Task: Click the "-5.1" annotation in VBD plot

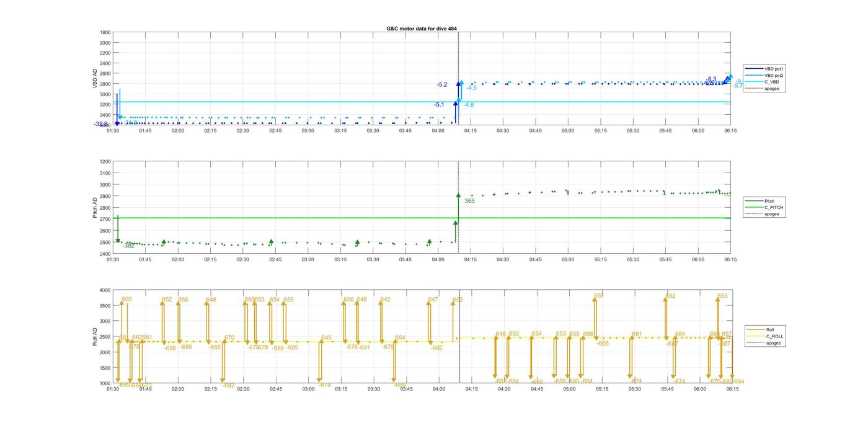Action: tap(439, 105)
